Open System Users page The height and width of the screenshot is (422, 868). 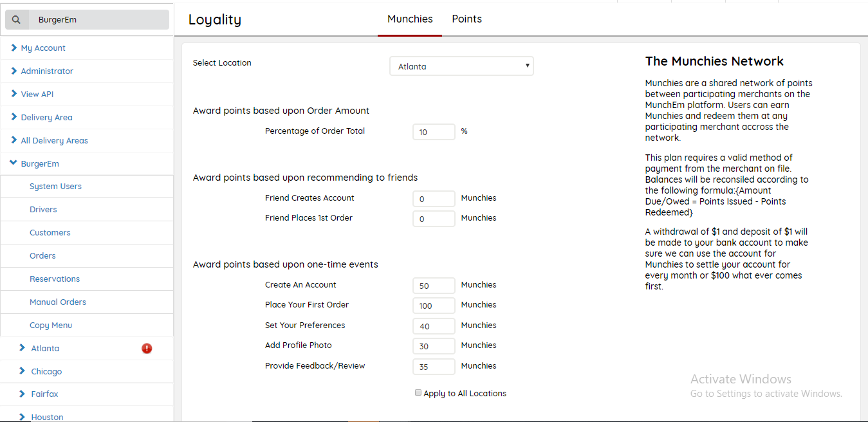[55, 187]
